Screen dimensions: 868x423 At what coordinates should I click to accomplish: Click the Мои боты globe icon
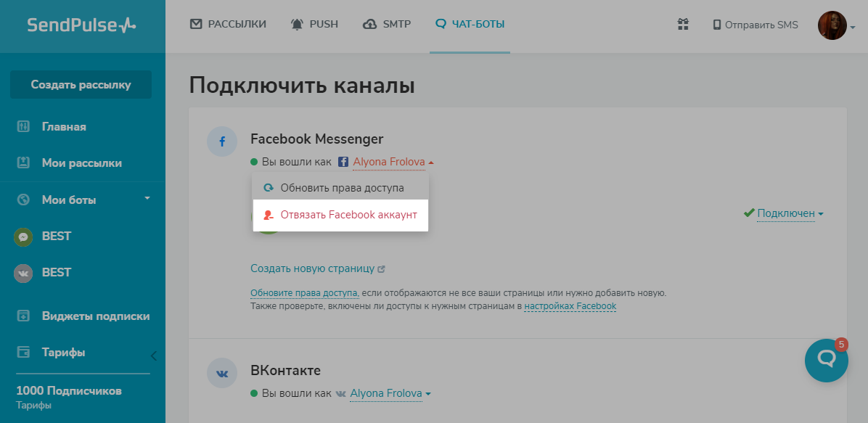(x=23, y=200)
